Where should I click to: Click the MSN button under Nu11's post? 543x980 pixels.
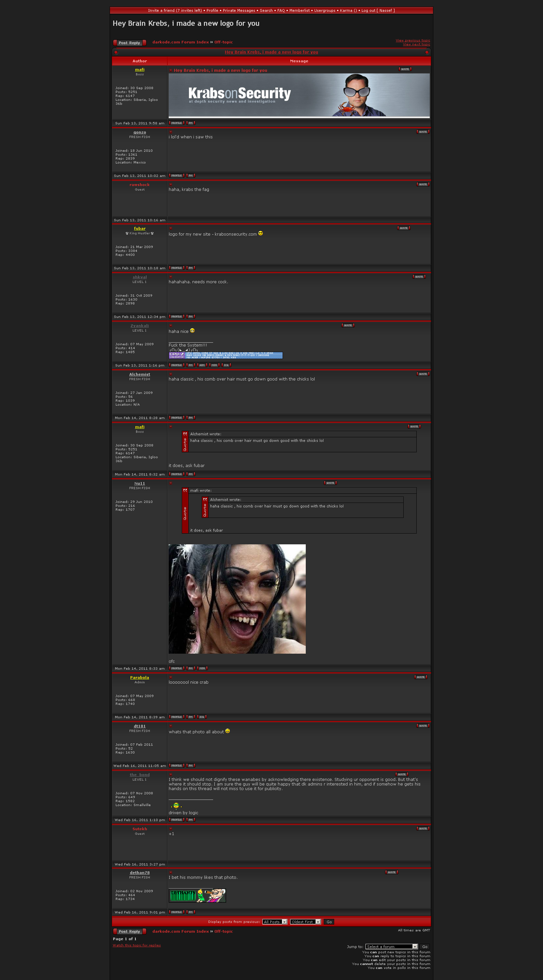[202, 668]
